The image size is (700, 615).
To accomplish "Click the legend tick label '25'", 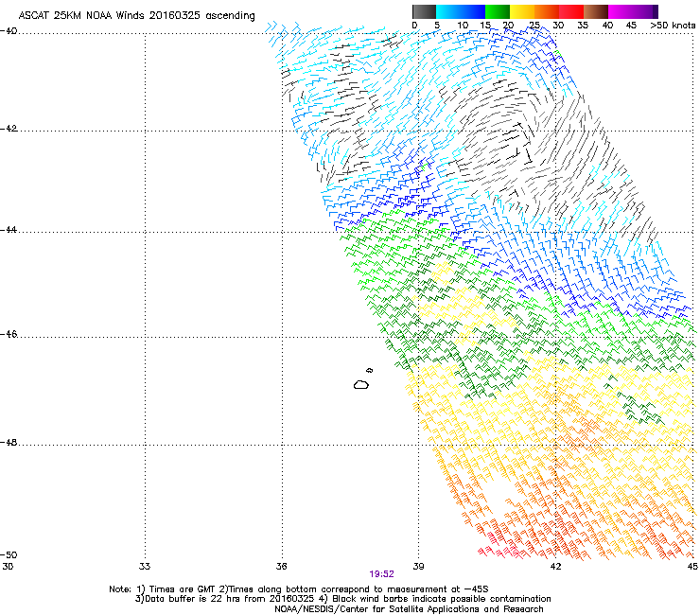I will [x=534, y=26].
